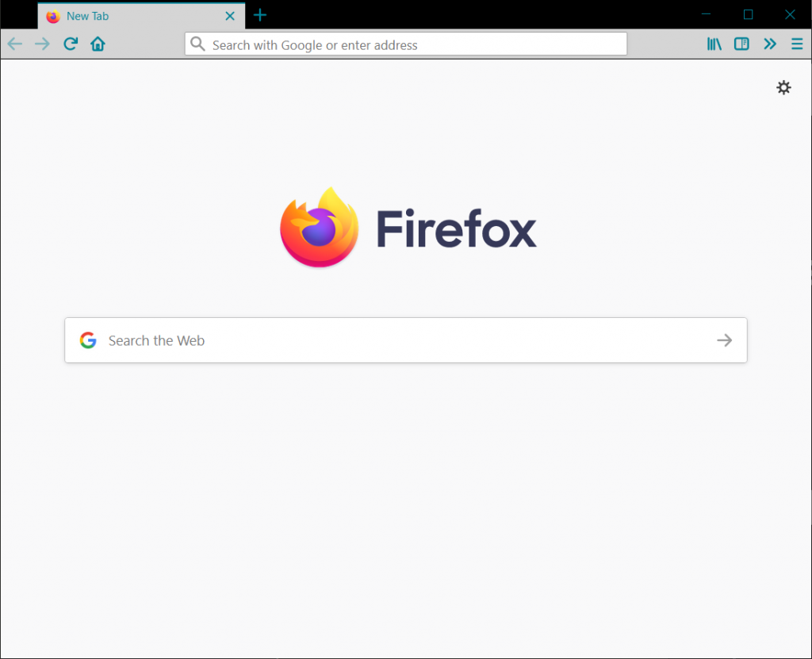Toggle the sidebar view icon
The width and height of the screenshot is (812, 659).
[741, 44]
